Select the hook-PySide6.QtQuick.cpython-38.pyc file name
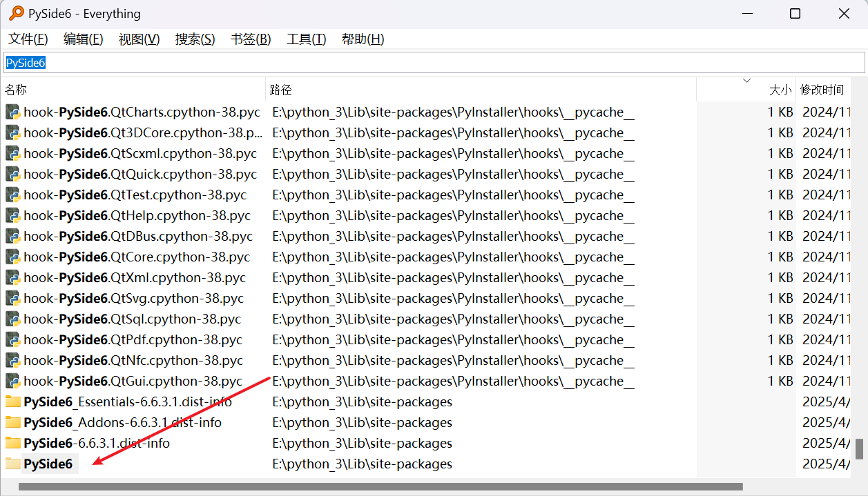 click(140, 174)
